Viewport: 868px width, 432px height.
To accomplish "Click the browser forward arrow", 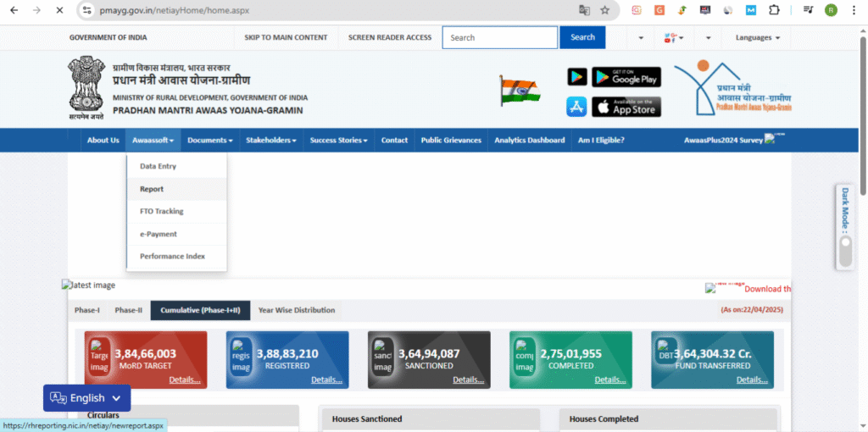I will pyautogui.click(x=37, y=10).
